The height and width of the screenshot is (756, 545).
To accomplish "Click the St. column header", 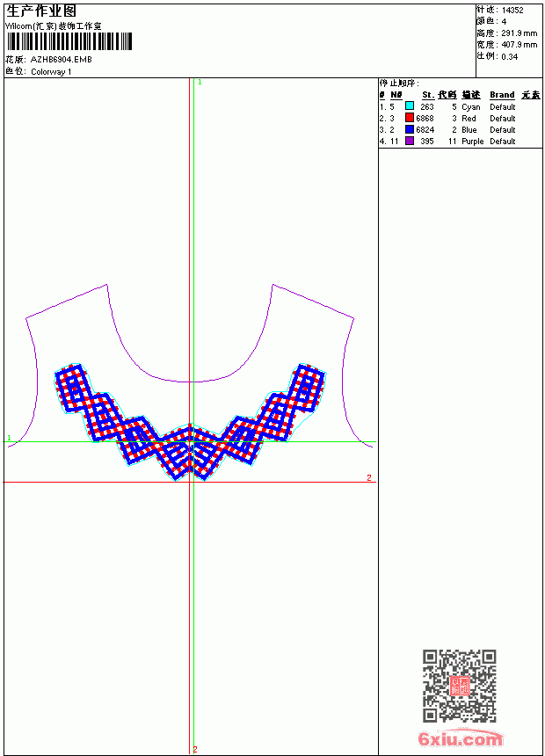I will coord(428,95).
